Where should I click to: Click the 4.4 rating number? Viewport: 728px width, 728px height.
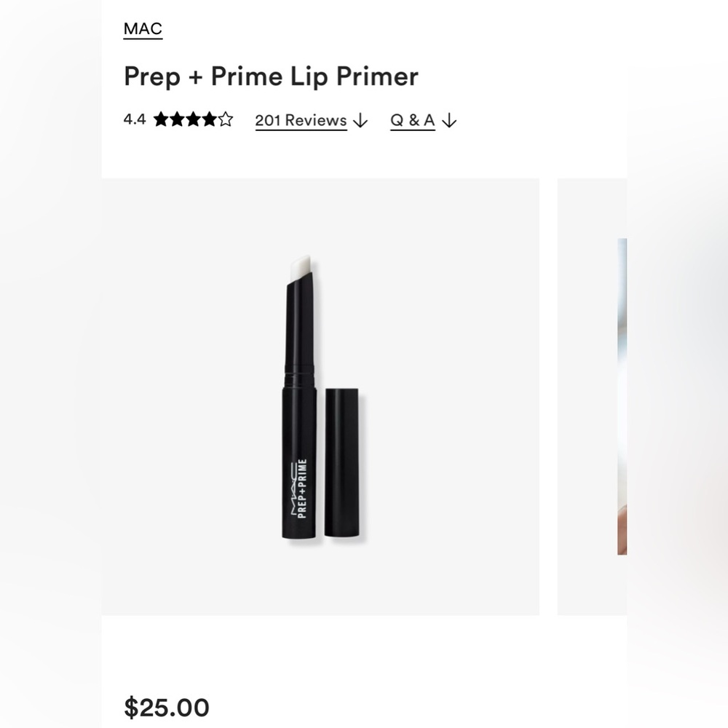pos(135,120)
